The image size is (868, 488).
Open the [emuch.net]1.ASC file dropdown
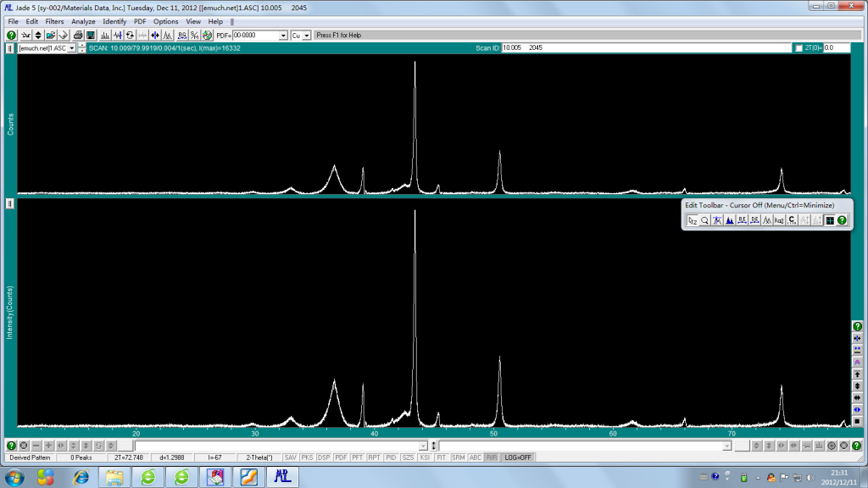click(71, 48)
